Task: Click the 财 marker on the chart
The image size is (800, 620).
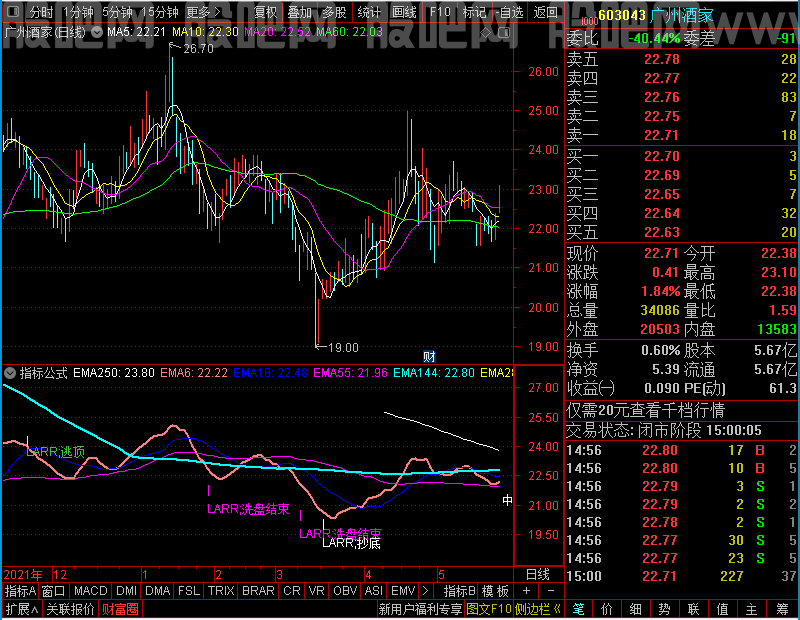Action: (429, 356)
